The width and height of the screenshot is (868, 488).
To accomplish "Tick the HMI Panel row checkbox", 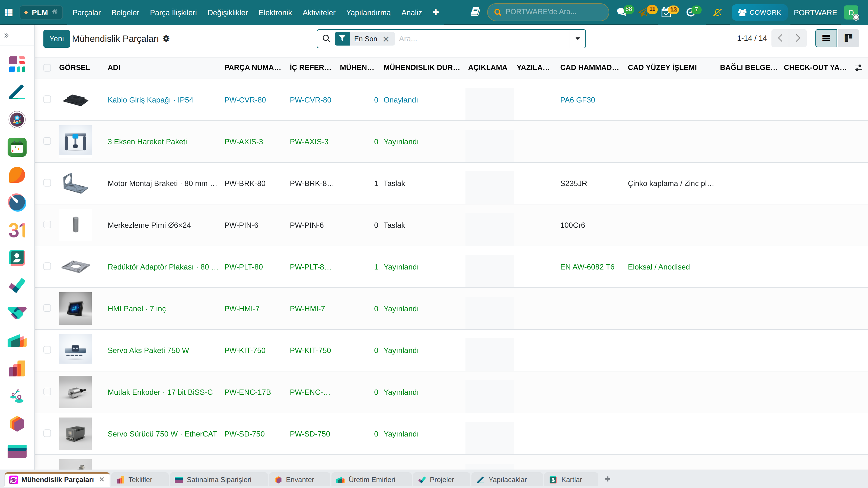I will point(47,308).
